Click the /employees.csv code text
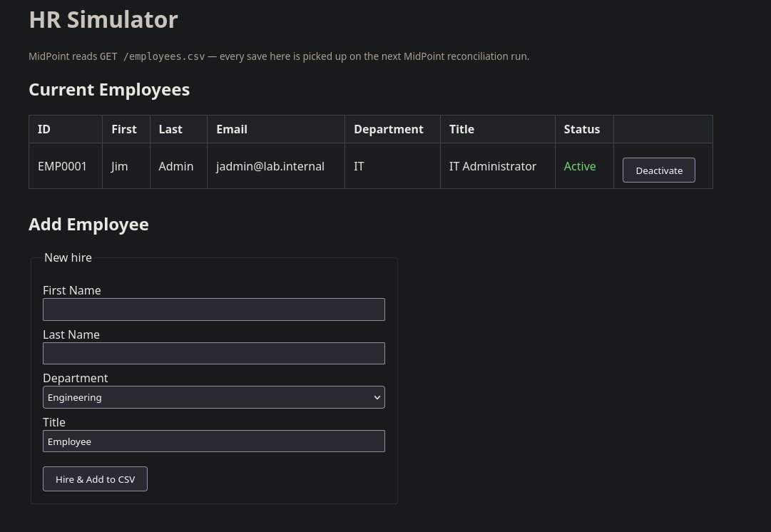 click(x=164, y=56)
